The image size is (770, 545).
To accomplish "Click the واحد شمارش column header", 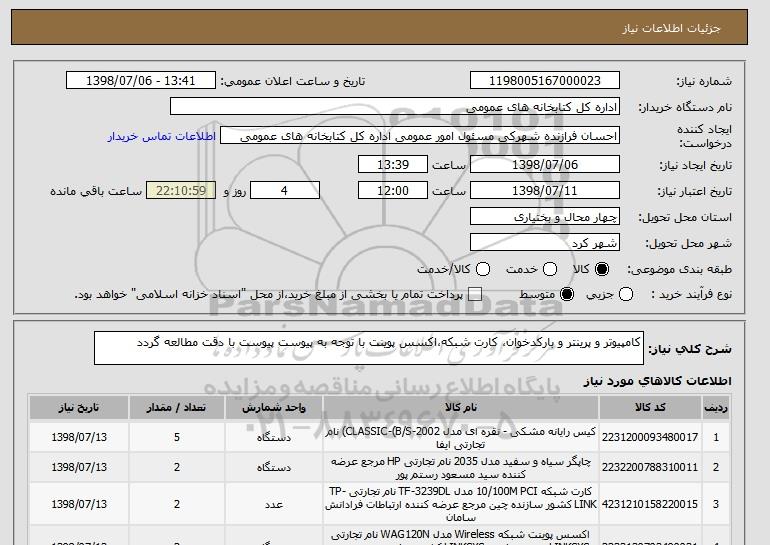I will coord(274,408).
